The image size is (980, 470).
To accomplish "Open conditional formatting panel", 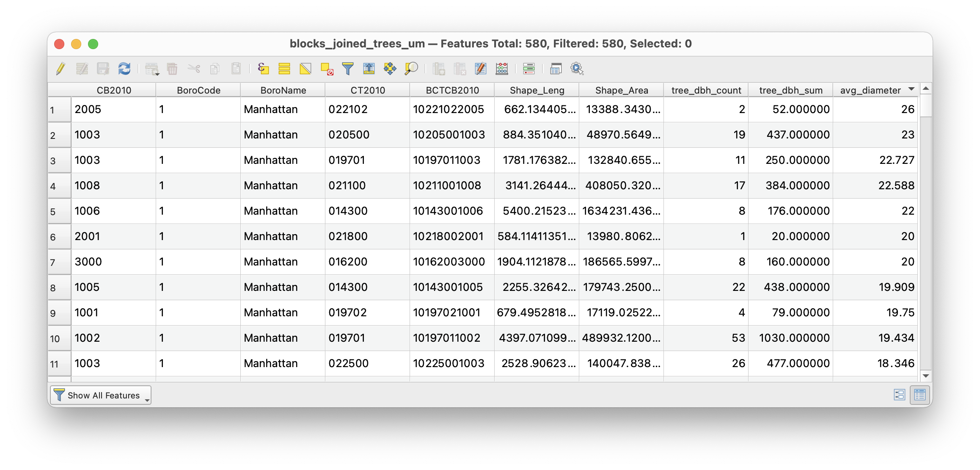I will click(x=529, y=69).
